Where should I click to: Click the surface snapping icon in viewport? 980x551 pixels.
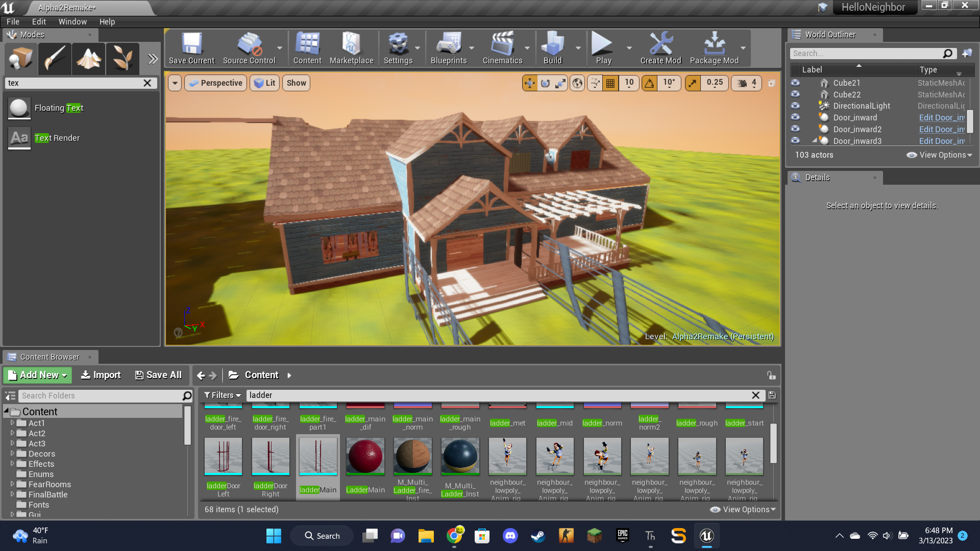pyautogui.click(x=595, y=83)
